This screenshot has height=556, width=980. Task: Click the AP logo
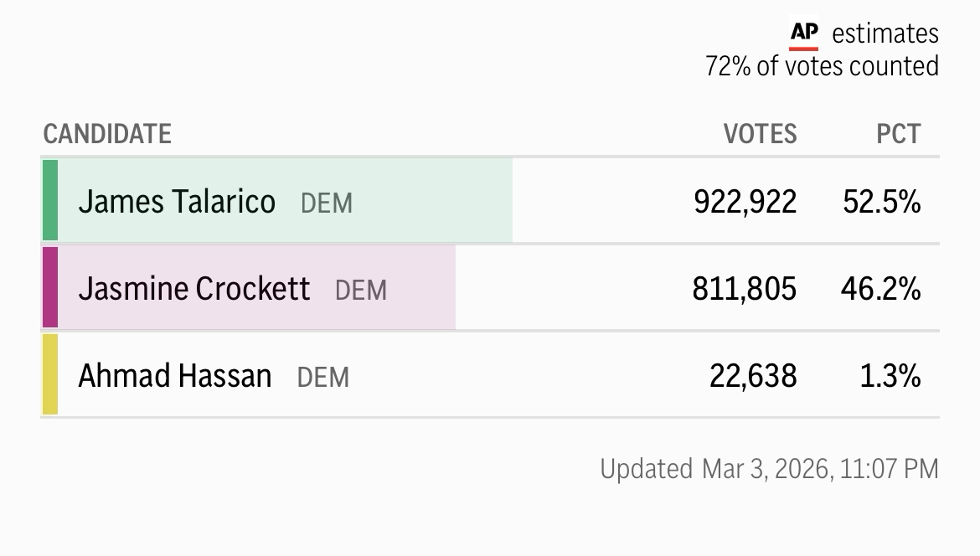804,33
